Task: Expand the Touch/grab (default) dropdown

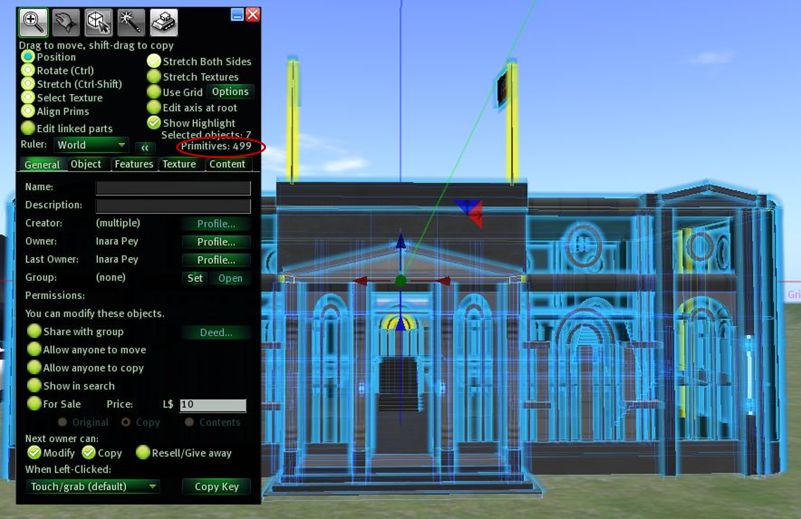Action: (x=93, y=486)
